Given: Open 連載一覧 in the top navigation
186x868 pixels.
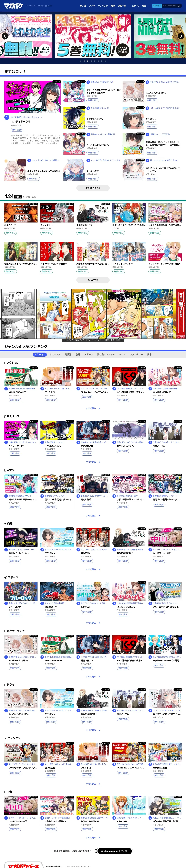Looking at the screenshot, I should (122, 6).
